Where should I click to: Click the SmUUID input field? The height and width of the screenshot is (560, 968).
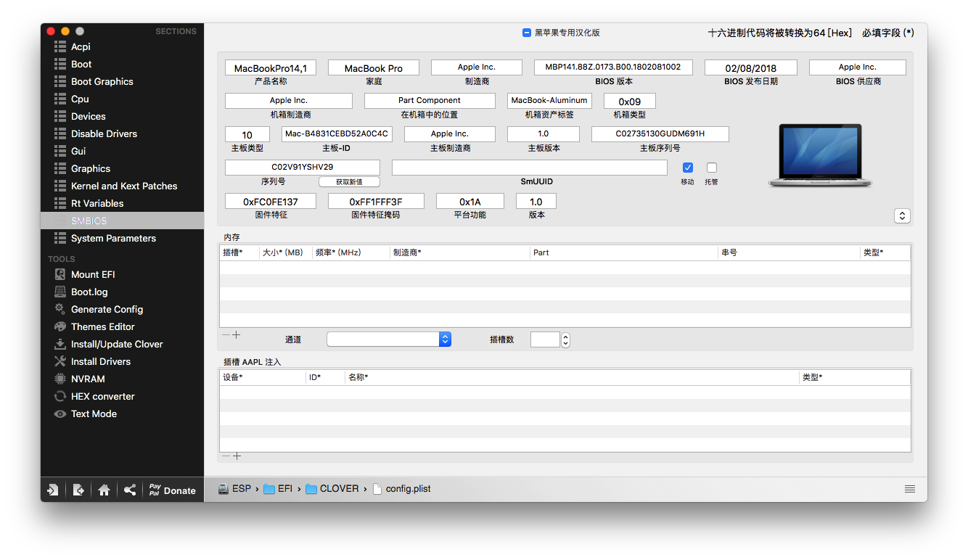pyautogui.click(x=530, y=168)
